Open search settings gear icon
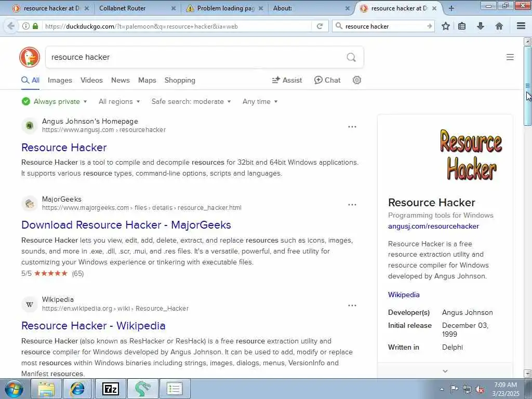The width and height of the screenshot is (532, 399). click(356, 80)
